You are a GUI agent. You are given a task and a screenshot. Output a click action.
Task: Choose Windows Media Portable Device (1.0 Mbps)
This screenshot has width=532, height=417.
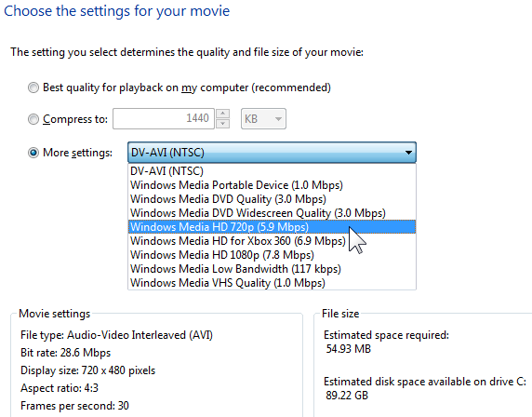tap(272, 185)
